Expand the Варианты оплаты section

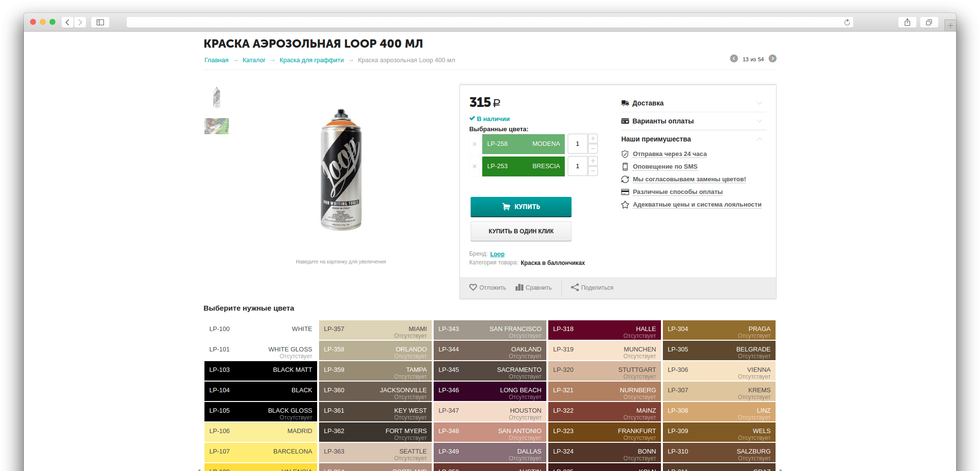point(693,121)
